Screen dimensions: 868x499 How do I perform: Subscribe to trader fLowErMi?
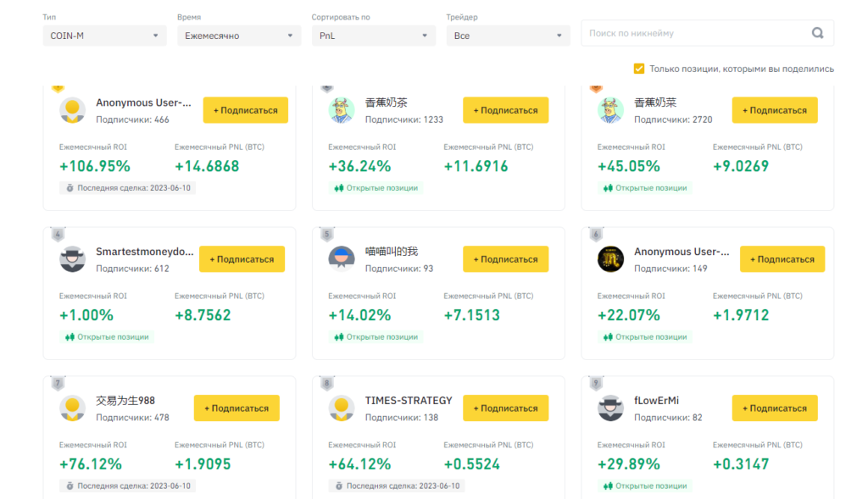pos(774,408)
